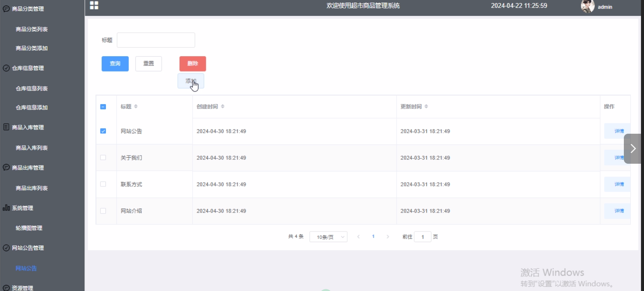
Task: Focus the 标题 search input field
Action: coord(156,40)
